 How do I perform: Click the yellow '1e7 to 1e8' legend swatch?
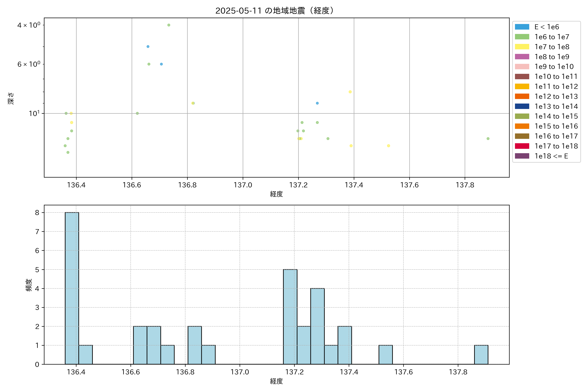click(522, 47)
